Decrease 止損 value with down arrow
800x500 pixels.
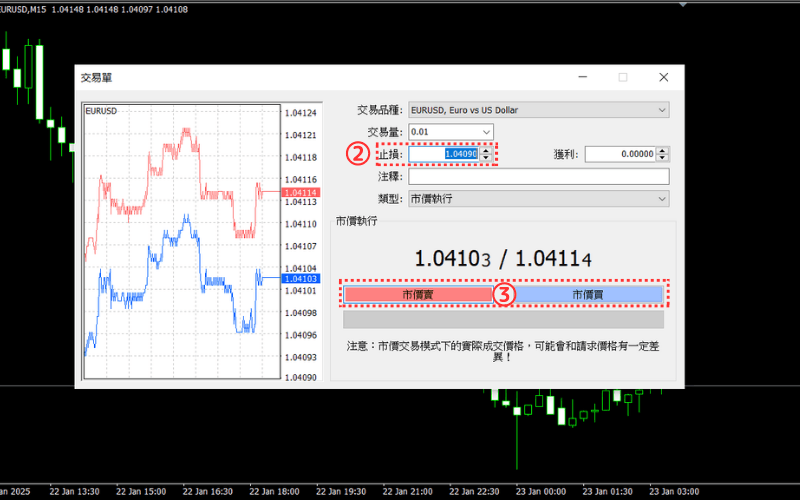point(486,158)
